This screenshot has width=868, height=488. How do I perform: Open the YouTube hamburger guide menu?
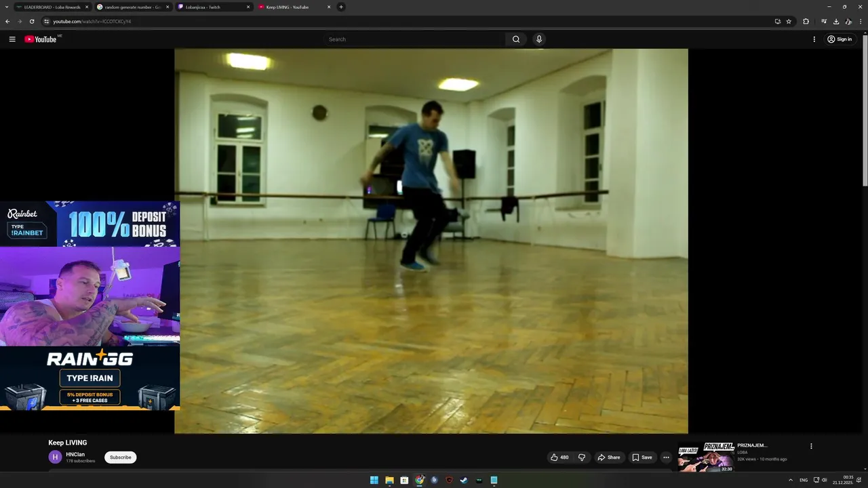pyautogui.click(x=12, y=39)
